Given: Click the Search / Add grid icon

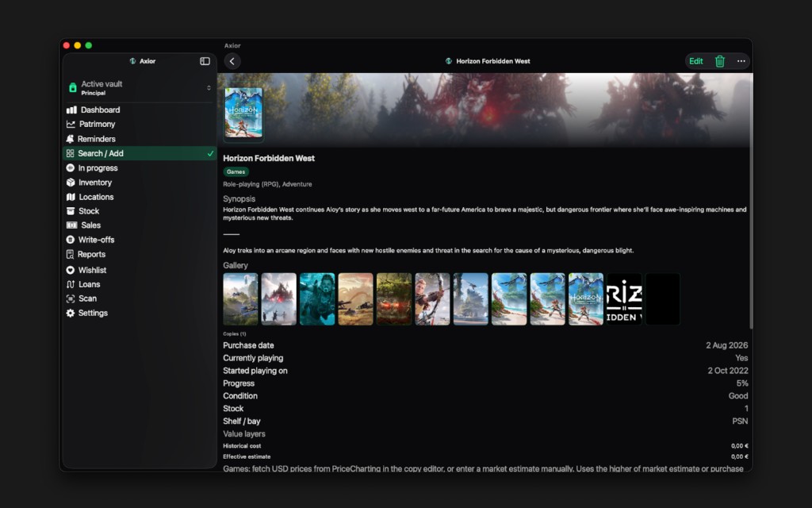Looking at the screenshot, I should tap(70, 153).
